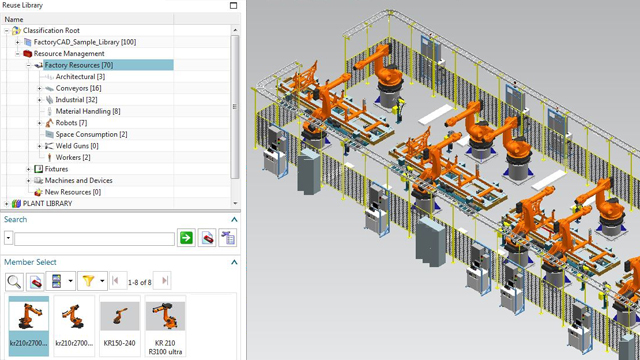
Task: Click the thumbnail view layout icon
Action: coord(56,281)
